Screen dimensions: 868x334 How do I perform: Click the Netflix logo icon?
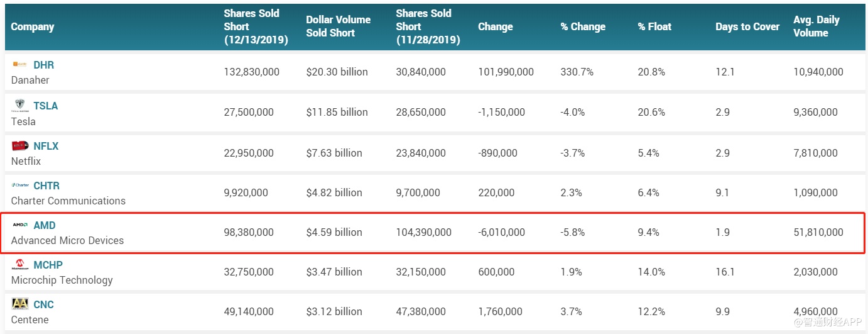point(20,146)
